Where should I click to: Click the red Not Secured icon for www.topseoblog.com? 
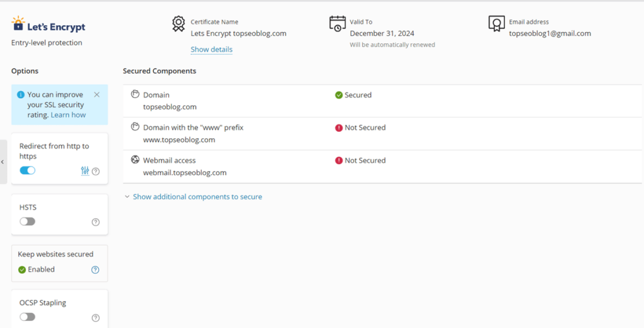[339, 128]
